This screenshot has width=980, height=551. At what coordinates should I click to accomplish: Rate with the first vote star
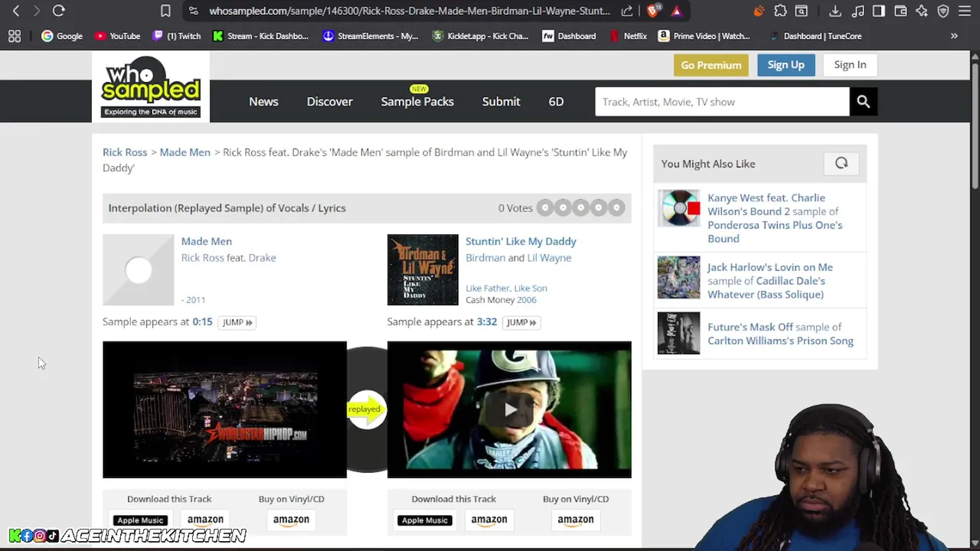545,207
